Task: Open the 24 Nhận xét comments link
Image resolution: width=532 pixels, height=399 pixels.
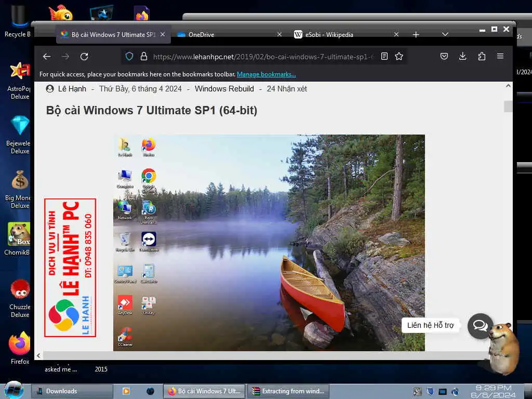Action: (x=287, y=89)
